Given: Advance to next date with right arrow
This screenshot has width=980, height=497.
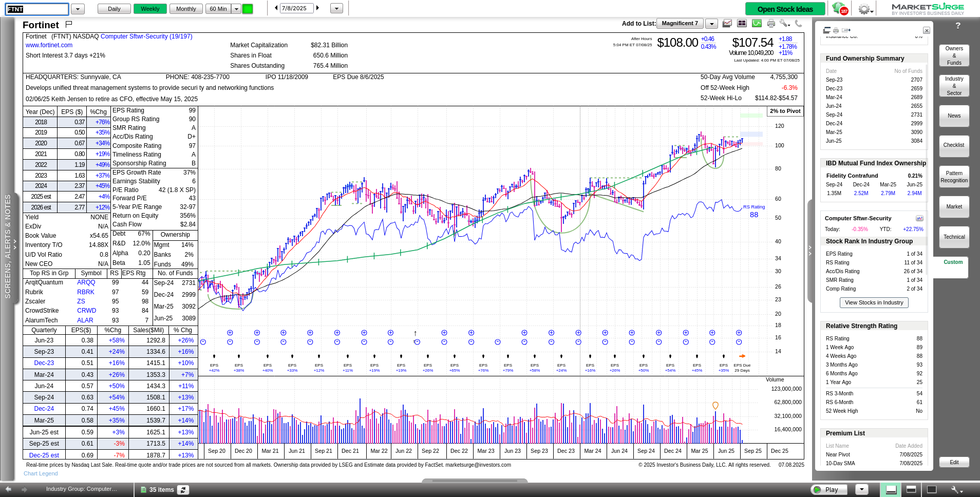Looking at the screenshot, I should coord(318,8).
